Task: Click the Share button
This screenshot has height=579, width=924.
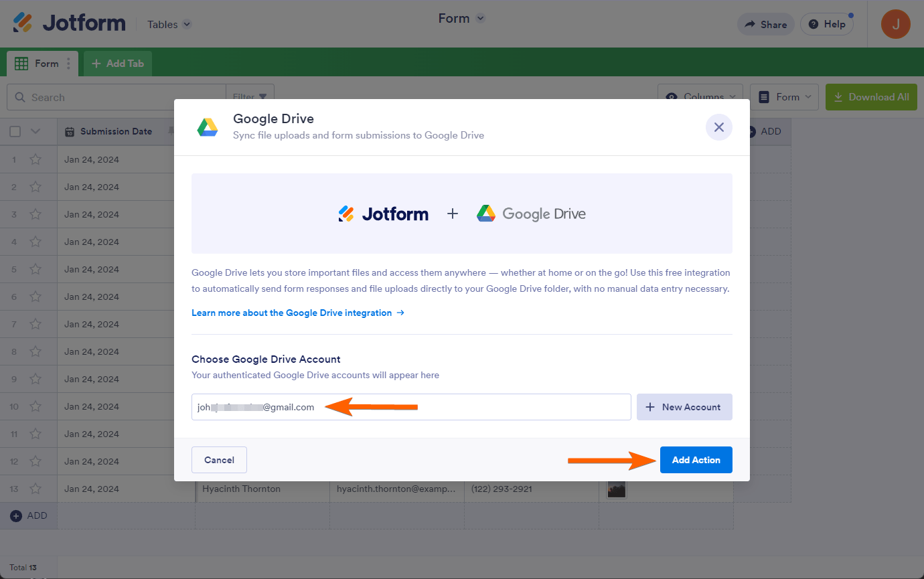Action: tap(765, 24)
